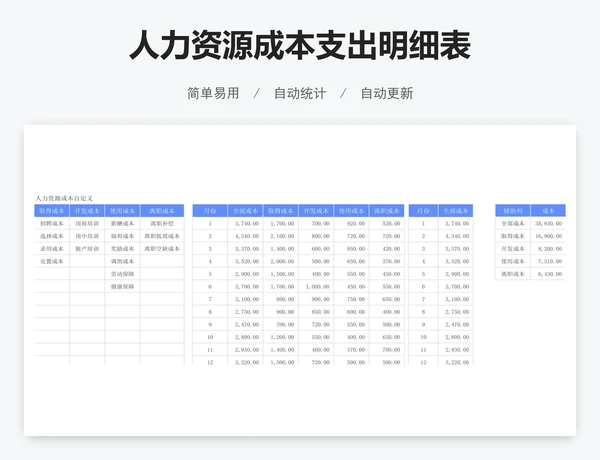
Task: Click the 福利成本 cell
Action: pyautogui.click(x=122, y=236)
